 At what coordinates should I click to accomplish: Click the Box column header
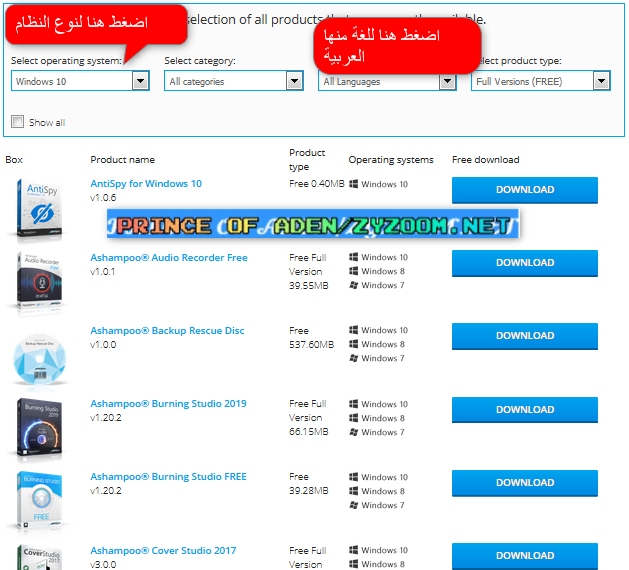[14, 160]
